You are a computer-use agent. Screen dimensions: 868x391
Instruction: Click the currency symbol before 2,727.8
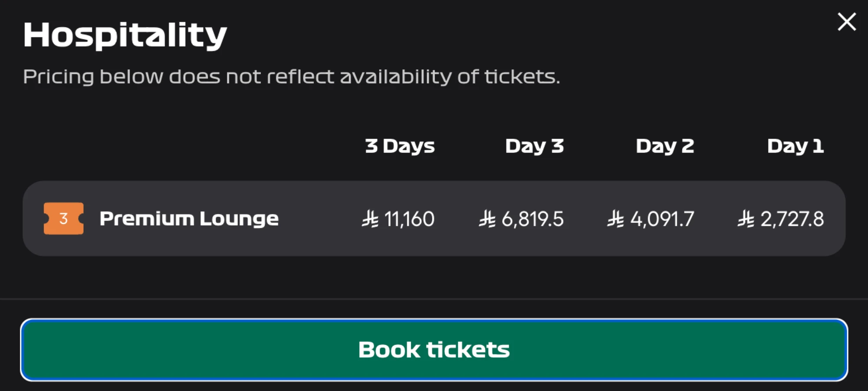(x=746, y=219)
